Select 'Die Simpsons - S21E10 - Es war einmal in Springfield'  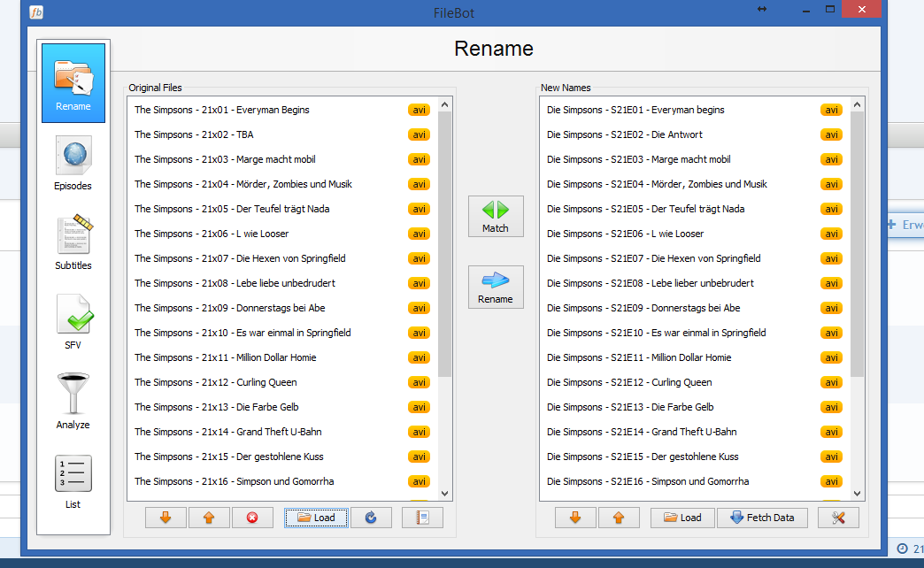[696, 333]
